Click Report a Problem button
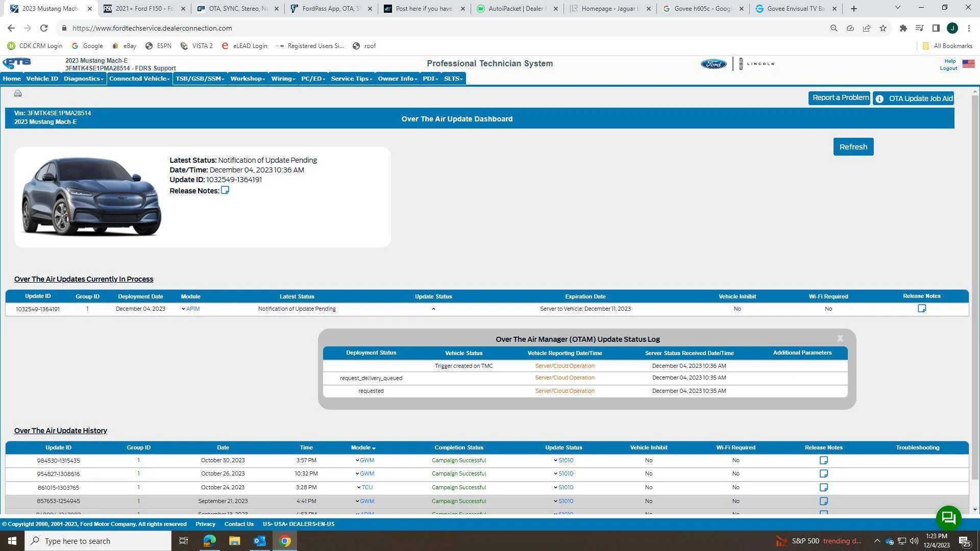The image size is (980, 551). click(840, 98)
